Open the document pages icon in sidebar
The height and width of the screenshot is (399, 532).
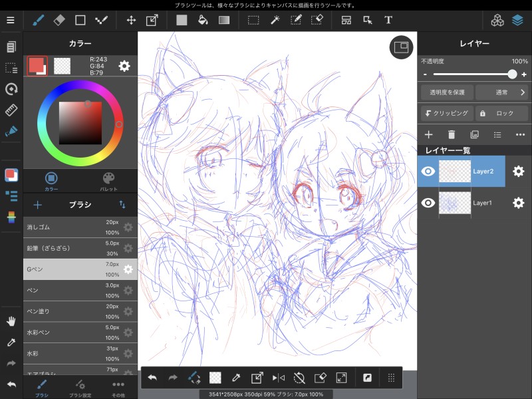[x=11, y=47]
